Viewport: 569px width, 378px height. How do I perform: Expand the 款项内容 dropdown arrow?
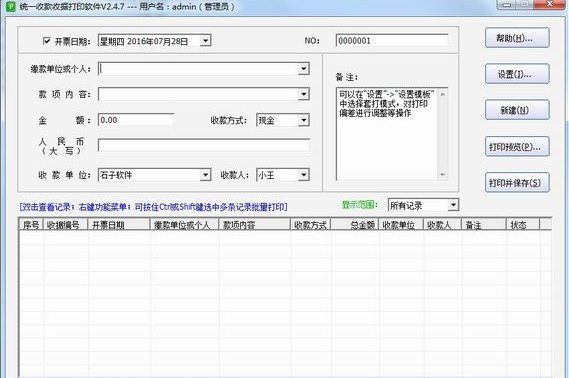click(304, 94)
